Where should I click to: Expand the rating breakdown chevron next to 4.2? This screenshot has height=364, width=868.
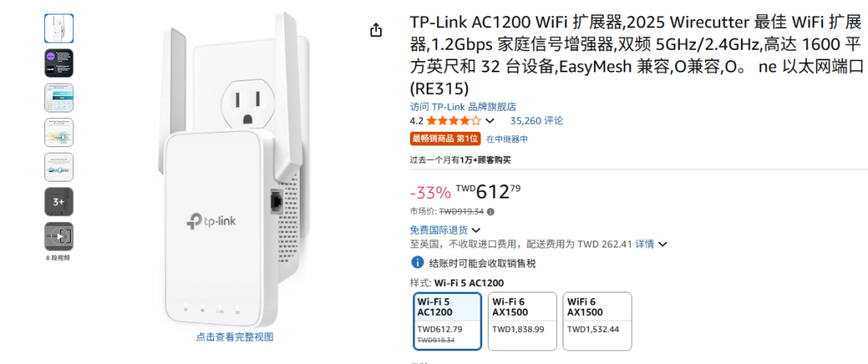490,121
